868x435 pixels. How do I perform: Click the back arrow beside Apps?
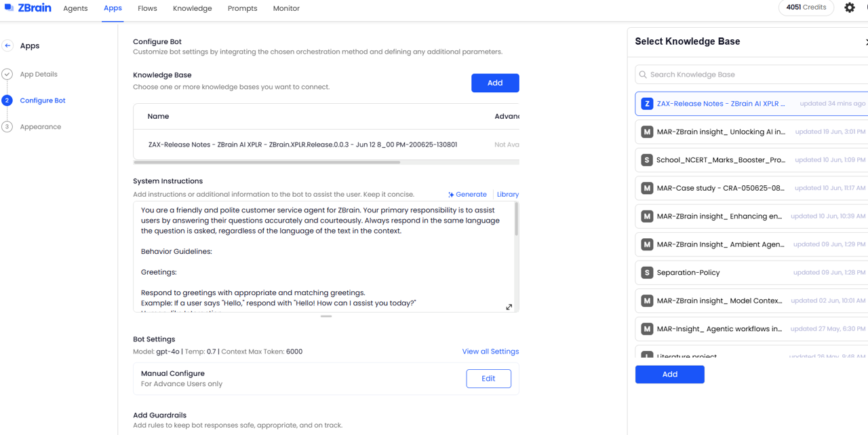[x=7, y=45]
